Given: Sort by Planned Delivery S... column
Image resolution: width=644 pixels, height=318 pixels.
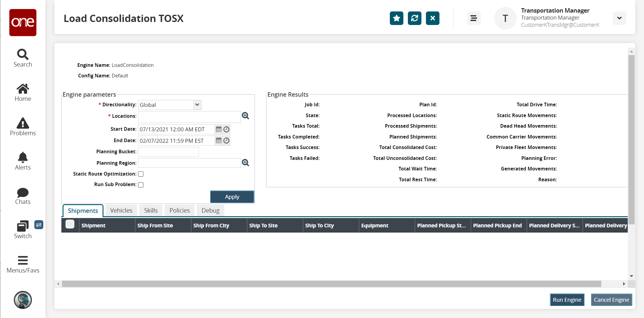Looking at the screenshot, I should pyautogui.click(x=554, y=226).
